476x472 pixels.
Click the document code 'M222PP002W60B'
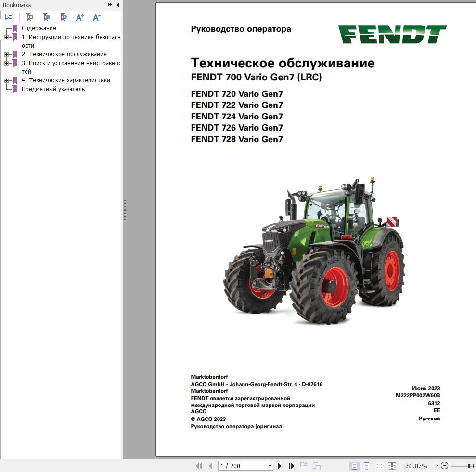pyautogui.click(x=418, y=395)
